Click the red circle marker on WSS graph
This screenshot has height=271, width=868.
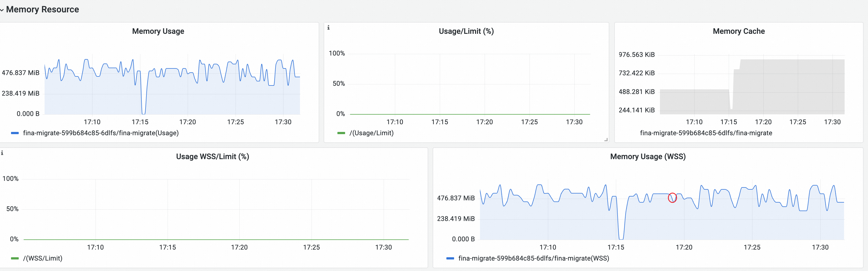click(672, 198)
